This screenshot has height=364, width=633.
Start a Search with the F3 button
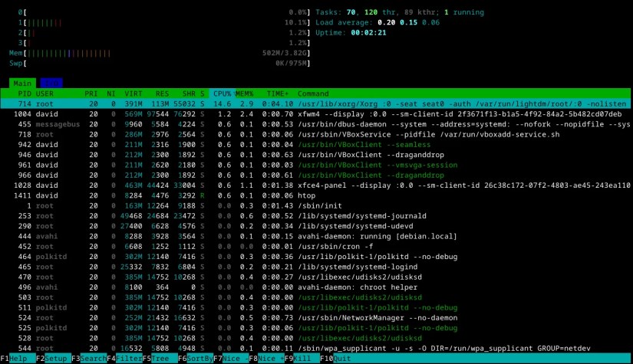[x=89, y=359]
